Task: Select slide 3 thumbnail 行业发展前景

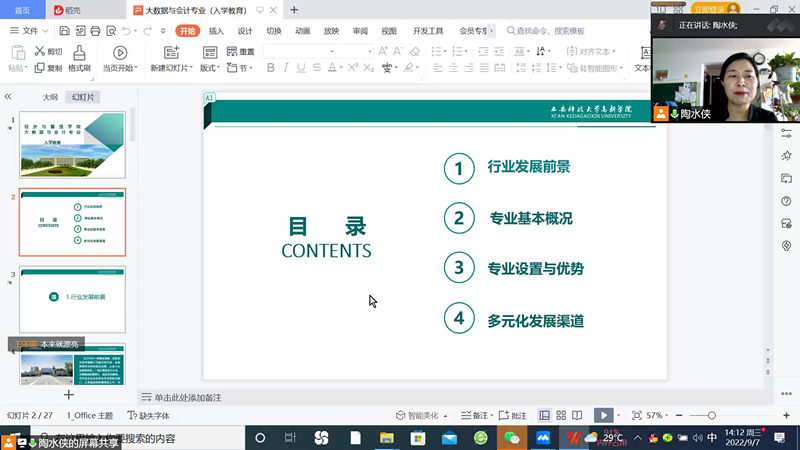Action: (72, 299)
